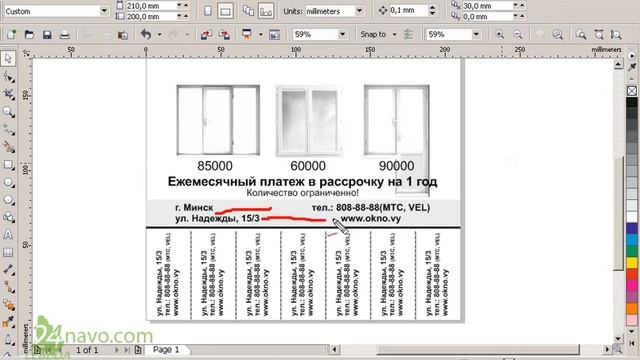Create a new document

(11, 35)
